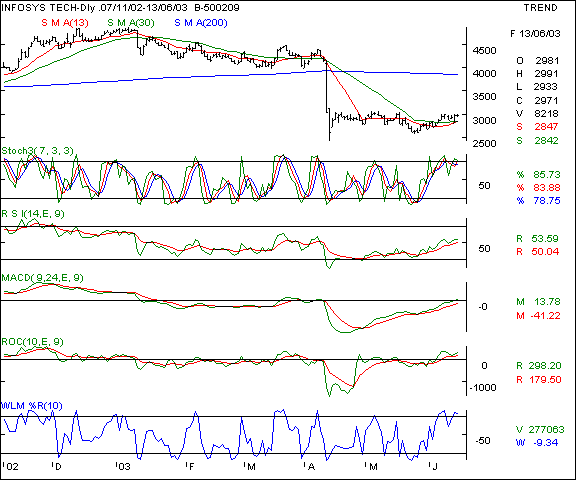The height and width of the screenshot is (480, 576).
Task: Click the red SMA value 2847
Action: tap(547, 127)
